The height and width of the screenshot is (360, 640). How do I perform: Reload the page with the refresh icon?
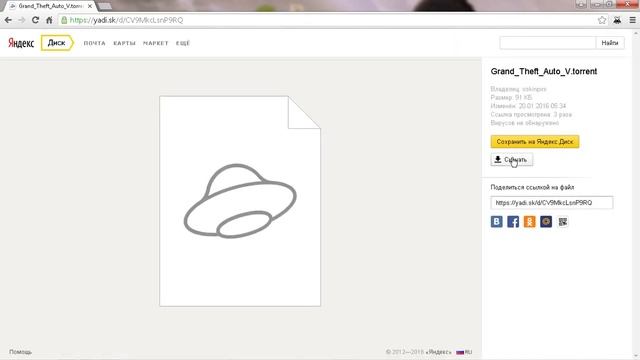[36, 20]
